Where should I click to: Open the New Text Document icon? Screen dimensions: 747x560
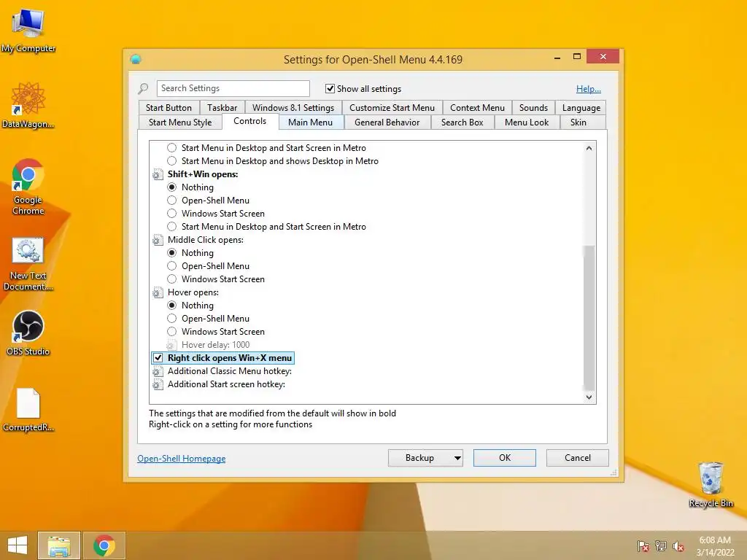28,264
